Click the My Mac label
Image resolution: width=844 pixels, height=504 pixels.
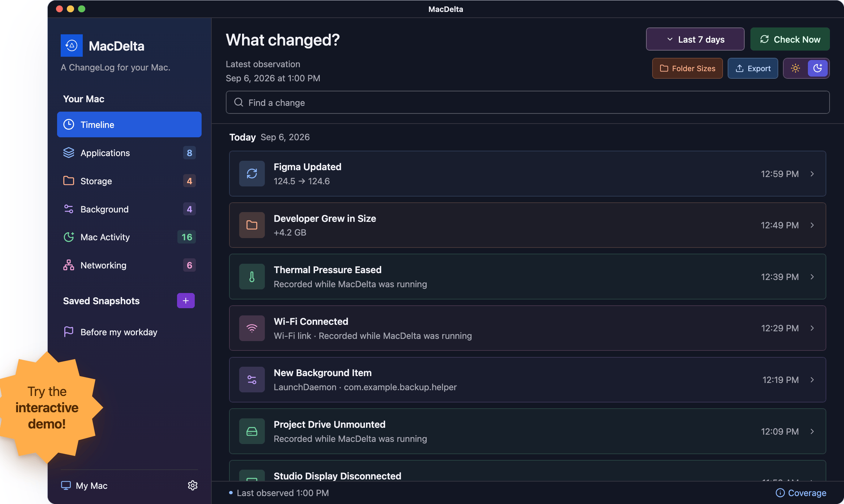(91, 486)
